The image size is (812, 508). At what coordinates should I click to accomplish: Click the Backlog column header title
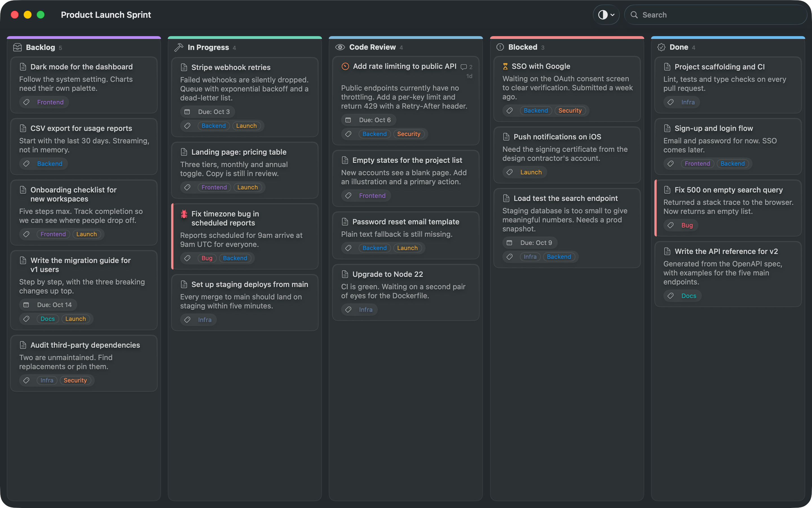[x=40, y=47]
